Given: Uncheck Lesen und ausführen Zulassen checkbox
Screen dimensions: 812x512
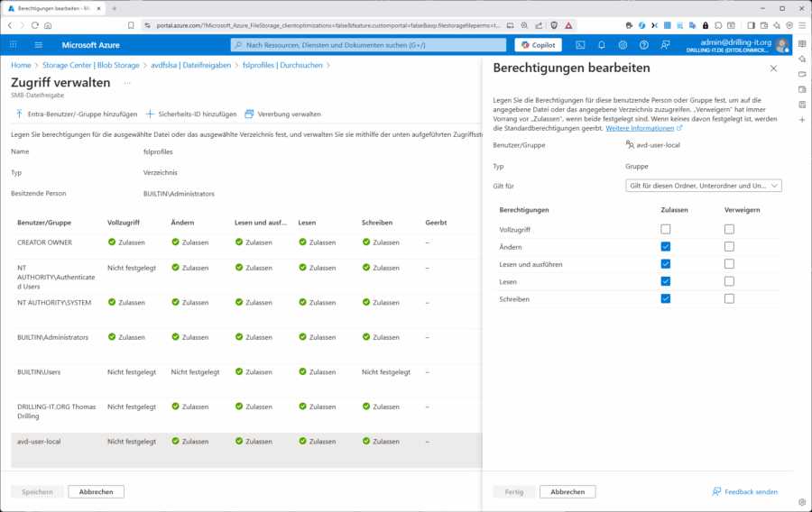Looking at the screenshot, I should [x=666, y=264].
